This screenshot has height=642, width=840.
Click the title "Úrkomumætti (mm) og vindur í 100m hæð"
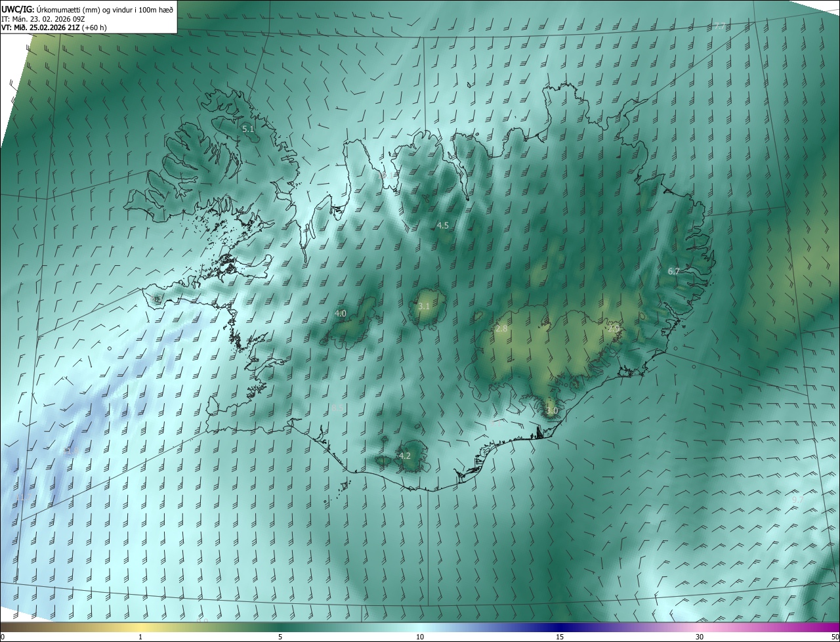(x=104, y=9)
